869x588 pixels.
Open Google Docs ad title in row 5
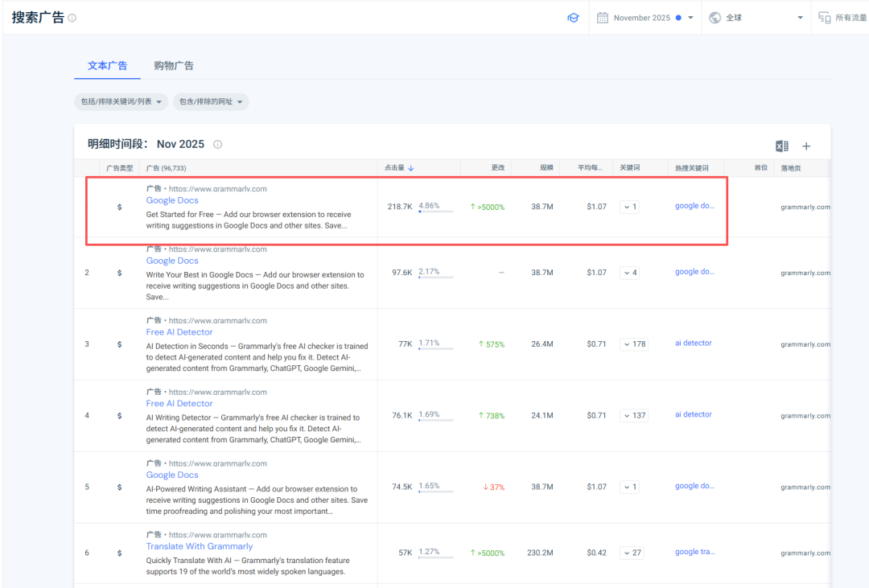pyautogui.click(x=172, y=475)
